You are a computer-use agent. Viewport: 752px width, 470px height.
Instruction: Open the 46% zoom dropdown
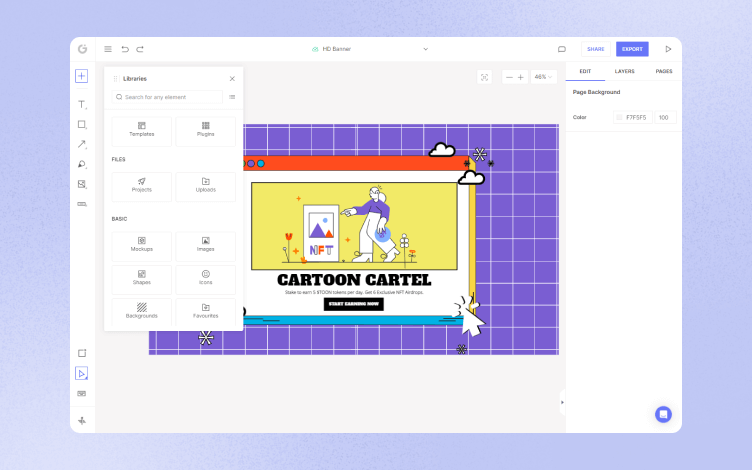click(x=543, y=77)
